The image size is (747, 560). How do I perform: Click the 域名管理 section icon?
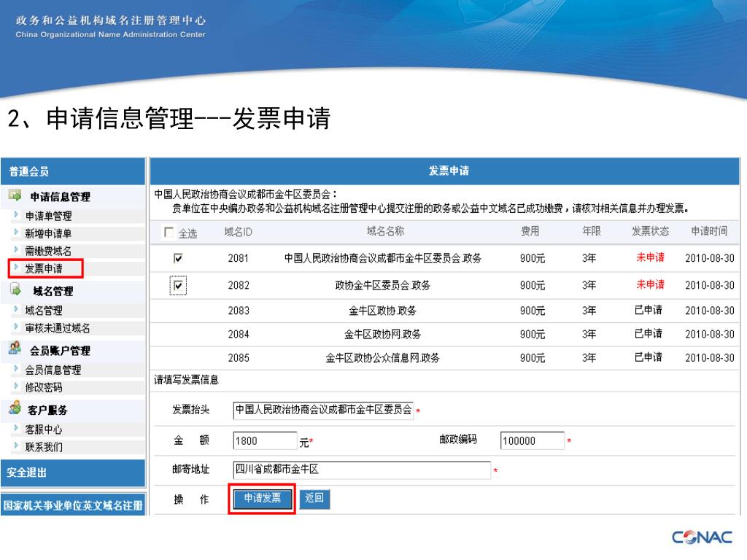(15, 290)
